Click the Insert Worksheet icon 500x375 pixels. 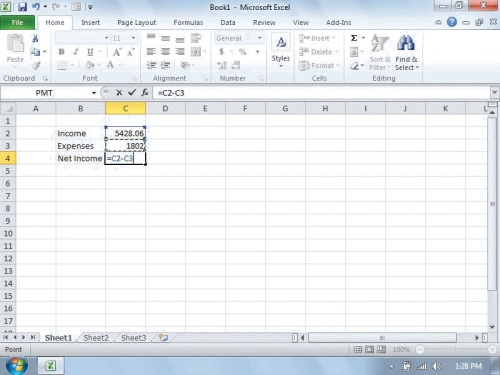(163, 338)
